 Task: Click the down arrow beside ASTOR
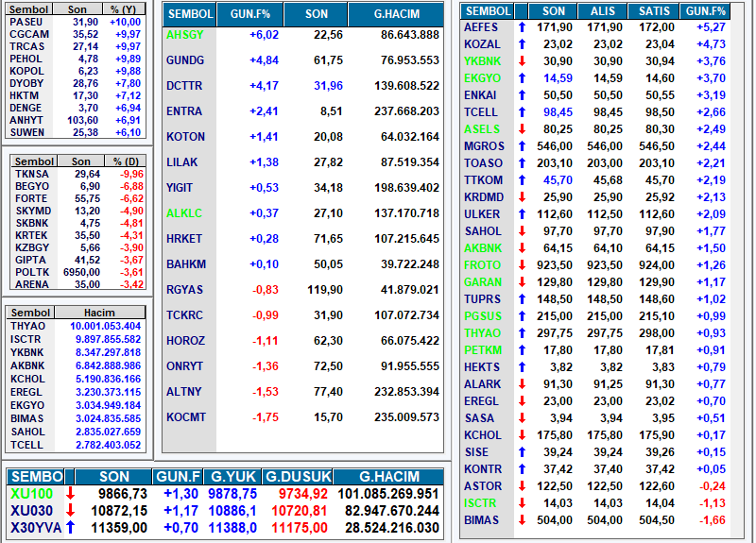coord(522,486)
